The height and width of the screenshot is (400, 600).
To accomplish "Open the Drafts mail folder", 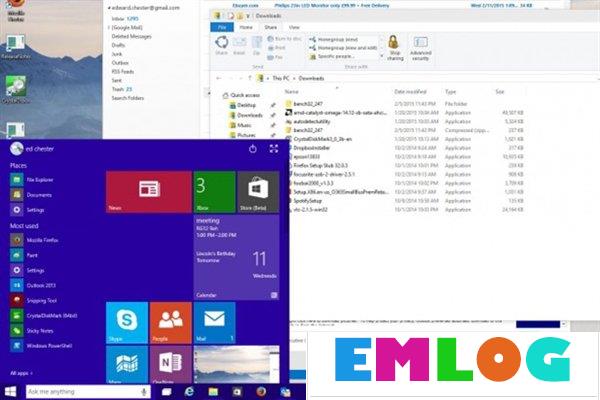I will 118,45.
